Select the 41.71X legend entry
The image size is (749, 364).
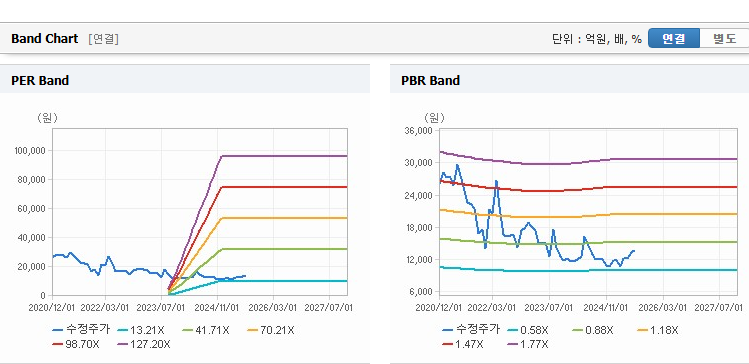point(207,330)
